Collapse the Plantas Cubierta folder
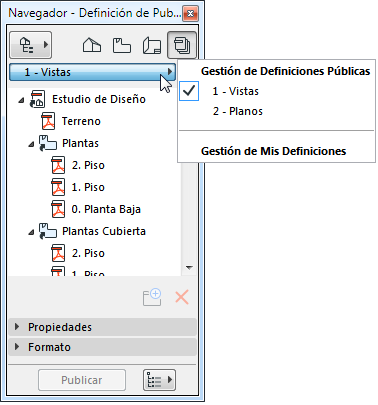Image resolution: width=378 pixels, height=405 pixels. click(31, 232)
